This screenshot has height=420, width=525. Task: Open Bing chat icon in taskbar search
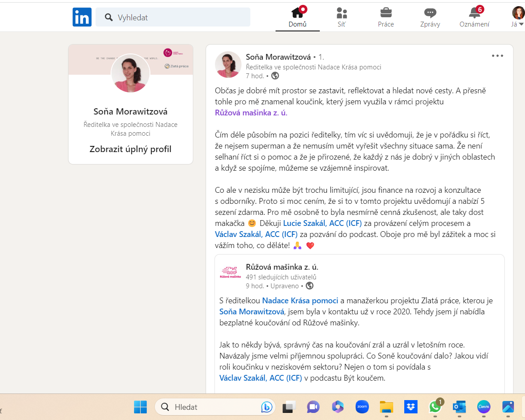point(267,407)
